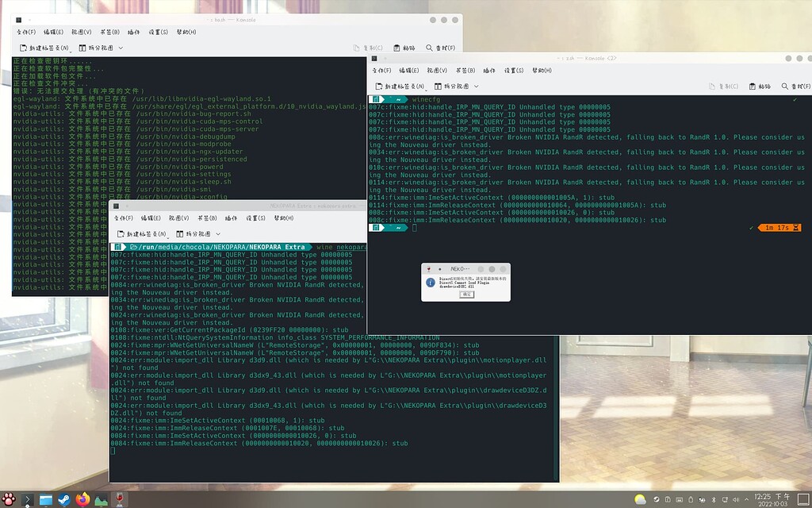This screenshot has width=812, height=508.
Task: Click 复制(C) in bash Konsole toolbar
Action: click(x=368, y=48)
